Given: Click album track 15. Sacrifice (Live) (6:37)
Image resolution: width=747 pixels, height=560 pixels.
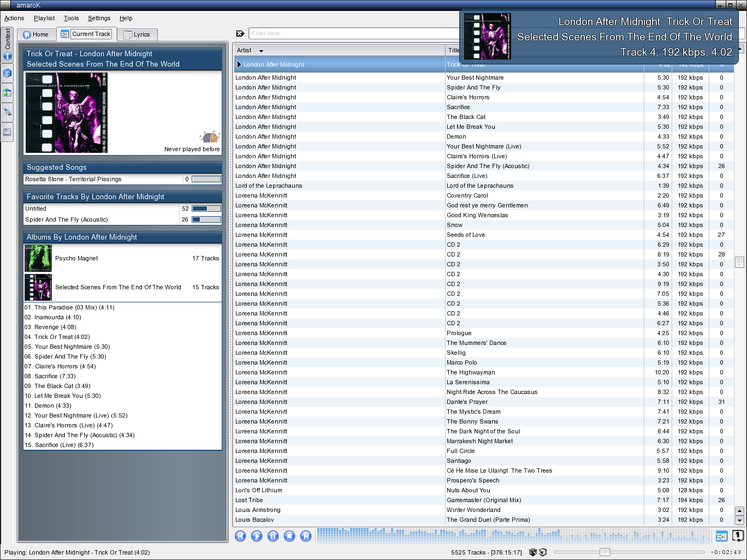Looking at the screenshot, I should (59, 445).
